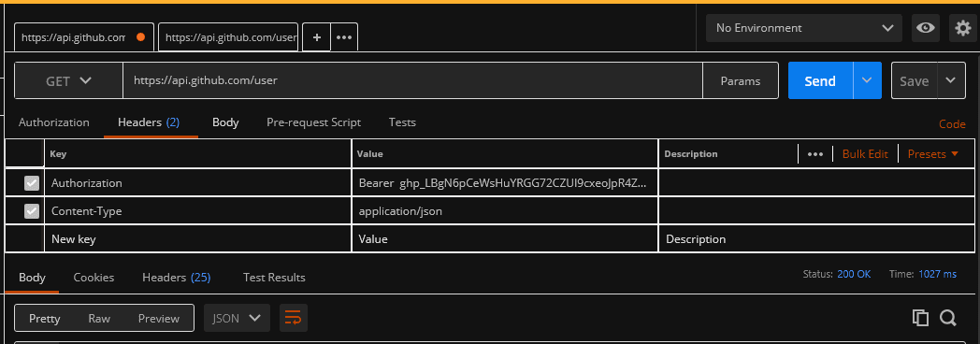
Task: Open environment quick look eye icon
Action: pyautogui.click(x=926, y=28)
